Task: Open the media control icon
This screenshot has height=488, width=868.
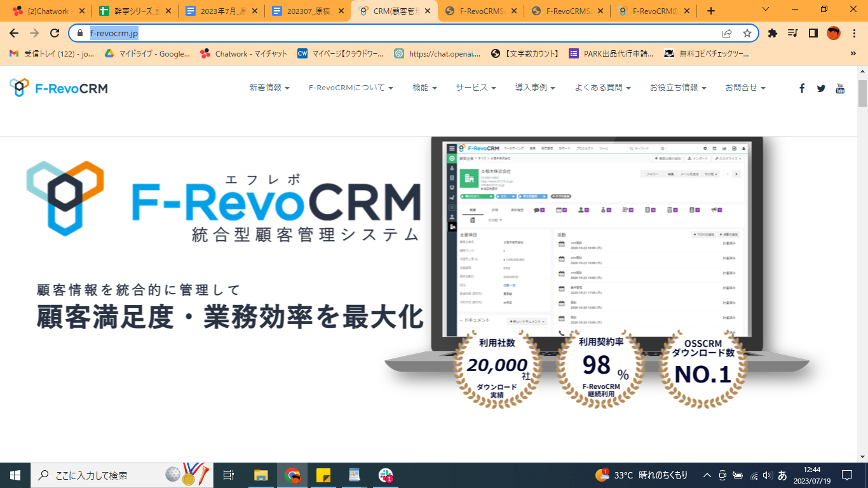Action: 792,33
